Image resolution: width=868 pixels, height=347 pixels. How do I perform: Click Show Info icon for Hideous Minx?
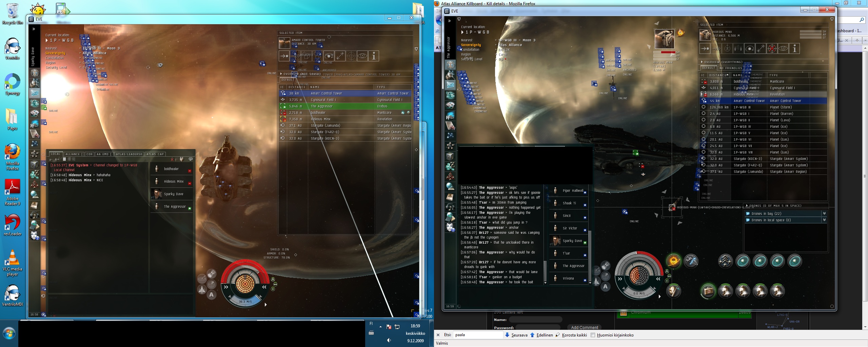[x=794, y=48]
